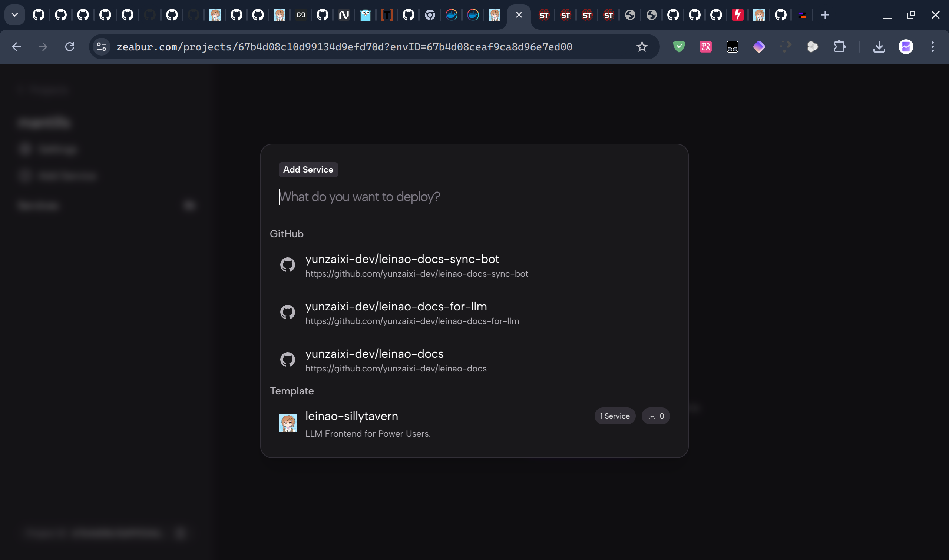949x560 pixels.
Task: Click the leinao-sillytavern template thumbnail
Action: click(x=288, y=423)
